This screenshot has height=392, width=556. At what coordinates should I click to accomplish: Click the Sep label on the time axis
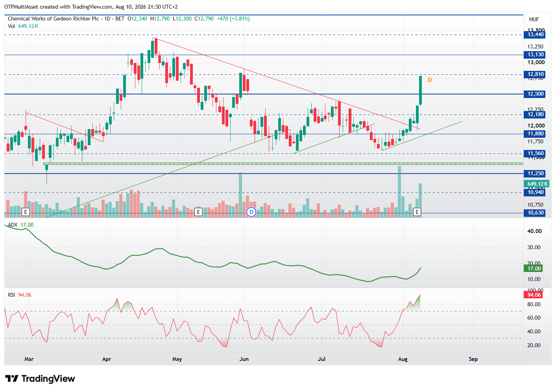(x=473, y=359)
